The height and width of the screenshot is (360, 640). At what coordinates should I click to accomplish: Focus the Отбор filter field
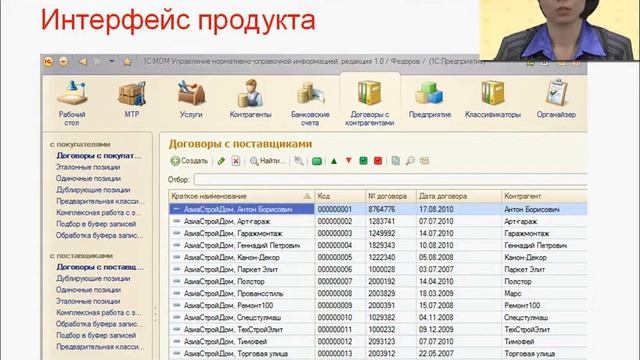tap(391, 179)
